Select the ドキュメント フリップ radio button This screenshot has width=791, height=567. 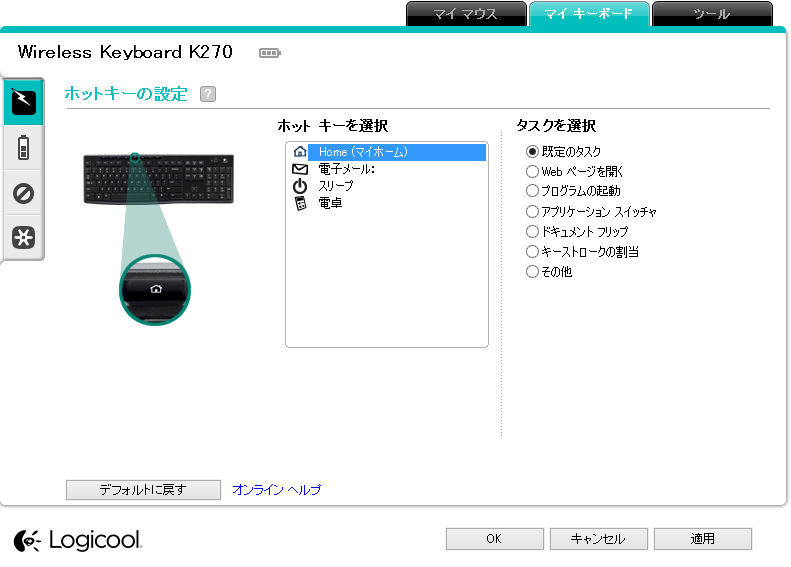click(532, 232)
